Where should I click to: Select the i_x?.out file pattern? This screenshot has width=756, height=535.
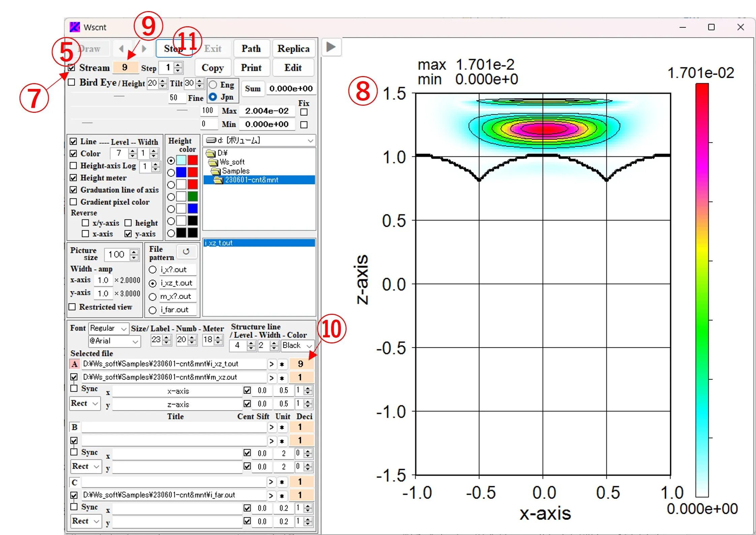tap(153, 270)
